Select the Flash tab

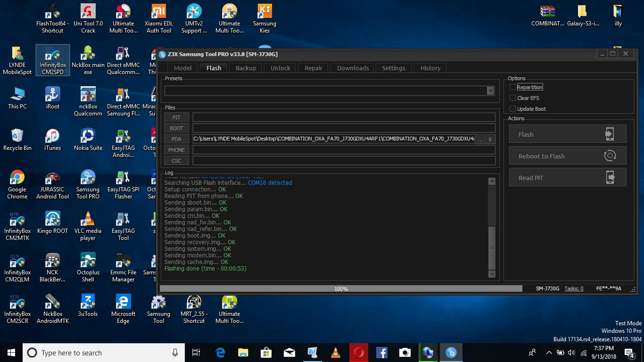pyautogui.click(x=214, y=68)
